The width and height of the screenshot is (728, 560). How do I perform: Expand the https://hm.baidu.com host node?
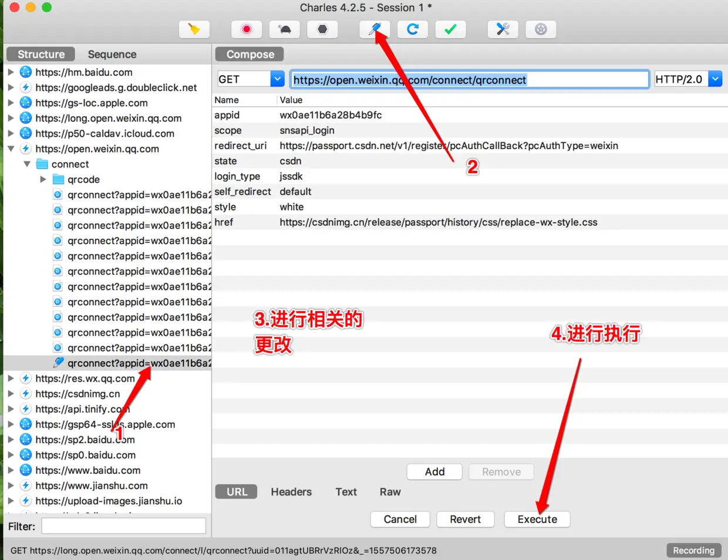pyautogui.click(x=11, y=72)
